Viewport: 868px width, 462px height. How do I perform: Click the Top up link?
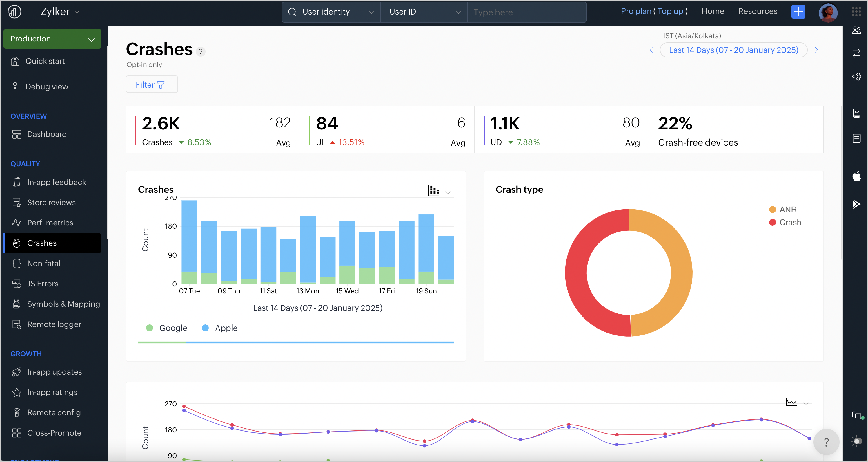coord(670,11)
